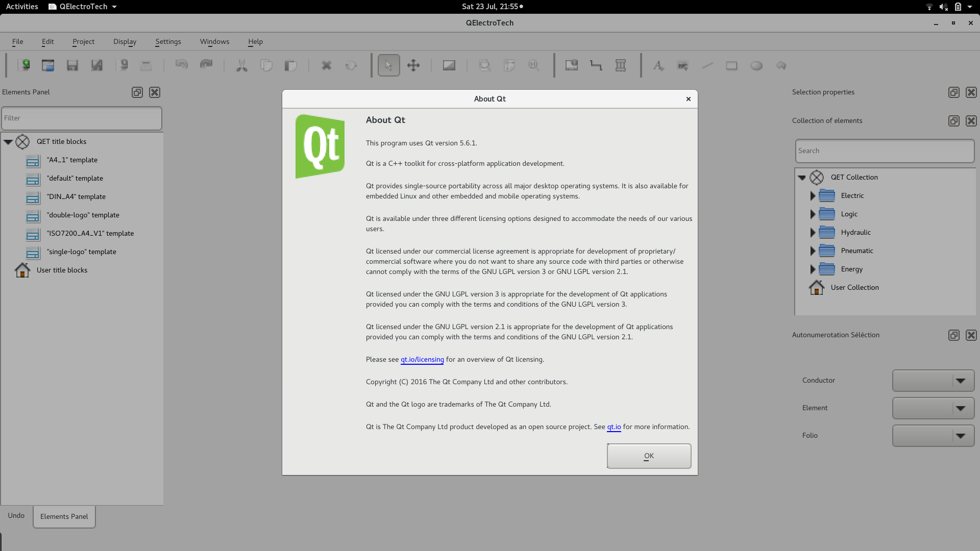
Task: Select the pointer selection mode tool
Action: (x=388, y=65)
